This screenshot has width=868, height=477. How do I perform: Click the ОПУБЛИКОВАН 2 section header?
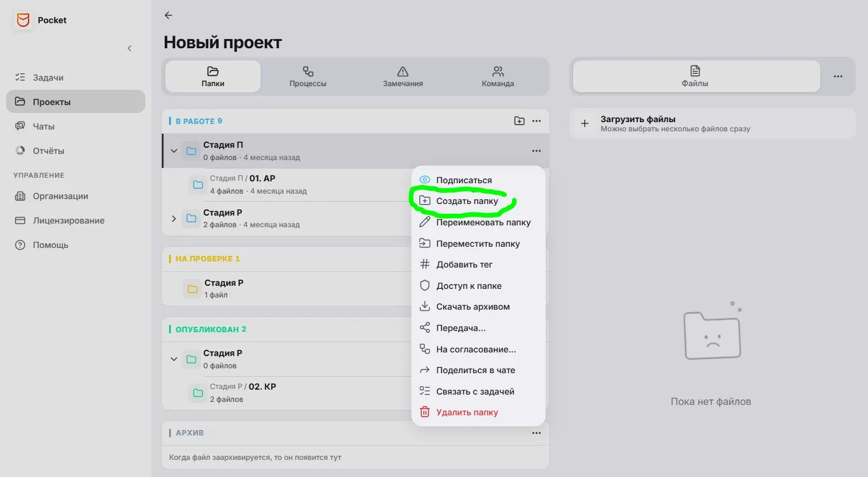(x=211, y=329)
